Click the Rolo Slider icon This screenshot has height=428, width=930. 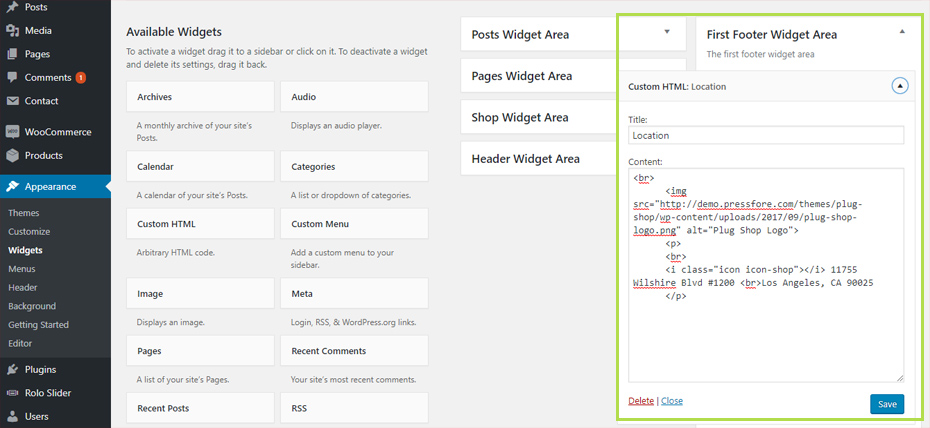tap(12, 392)
